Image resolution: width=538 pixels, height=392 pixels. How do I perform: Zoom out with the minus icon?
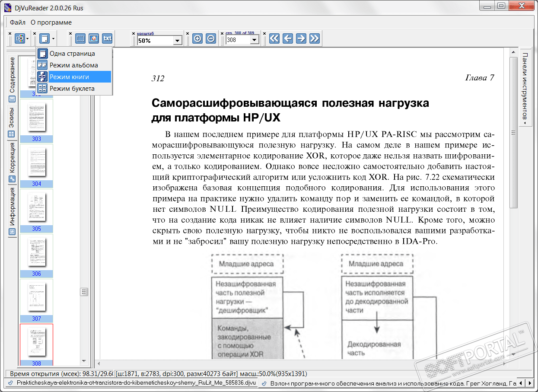pos(211,38)
